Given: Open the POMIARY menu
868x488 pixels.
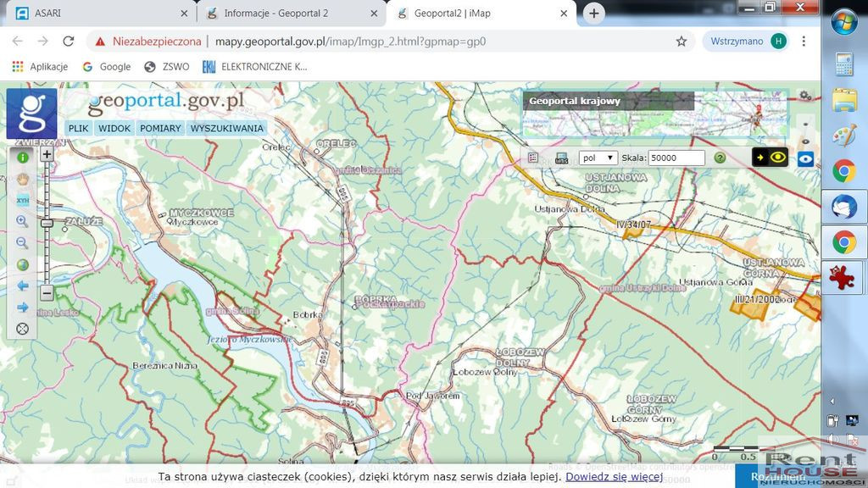Looking at the screenshot, I should (160, 129).
